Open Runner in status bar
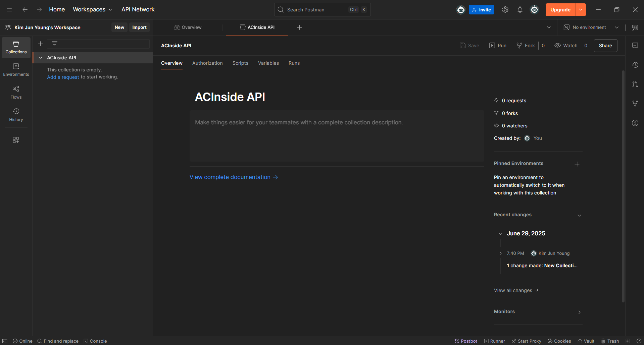 click(x=494, y=341)
